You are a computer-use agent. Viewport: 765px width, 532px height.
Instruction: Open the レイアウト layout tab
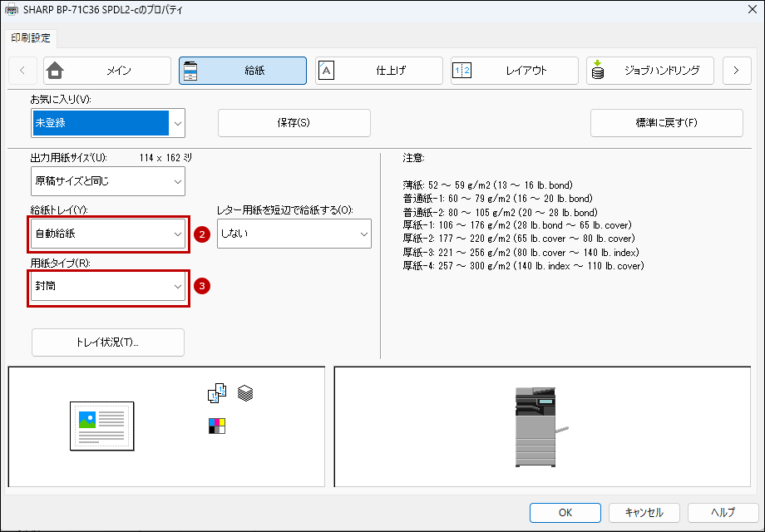514,71
